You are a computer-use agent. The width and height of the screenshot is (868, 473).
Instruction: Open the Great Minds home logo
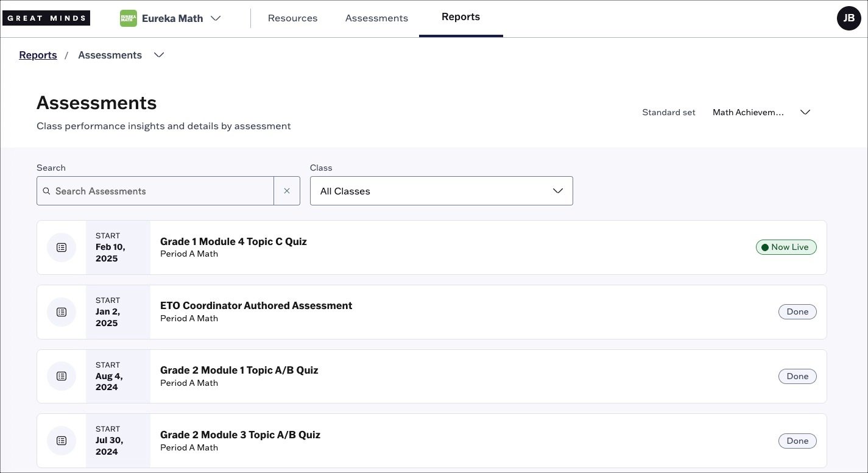tap(46, 18)
